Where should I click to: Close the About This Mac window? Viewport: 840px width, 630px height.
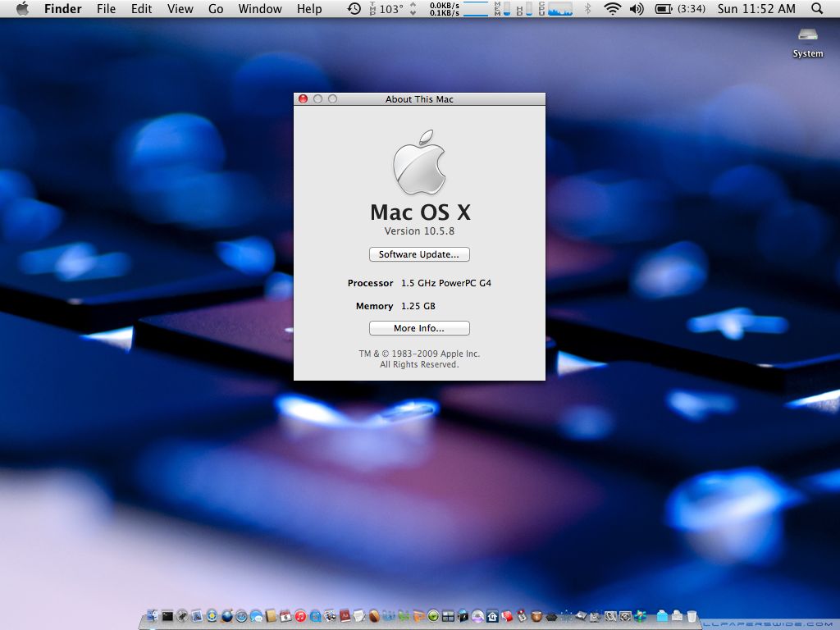(x=303, y=99)
